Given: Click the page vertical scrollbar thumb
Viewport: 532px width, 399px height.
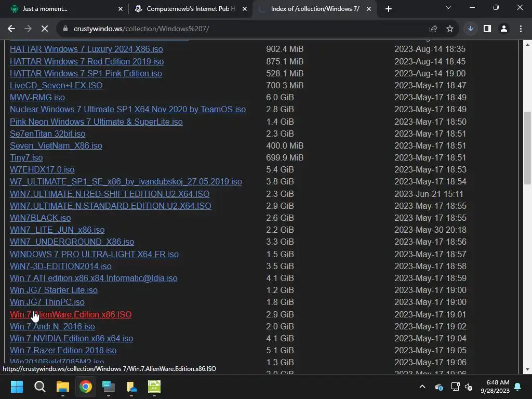Looking at the screenshot, I should pyautogui.click(x=527, y=148).
